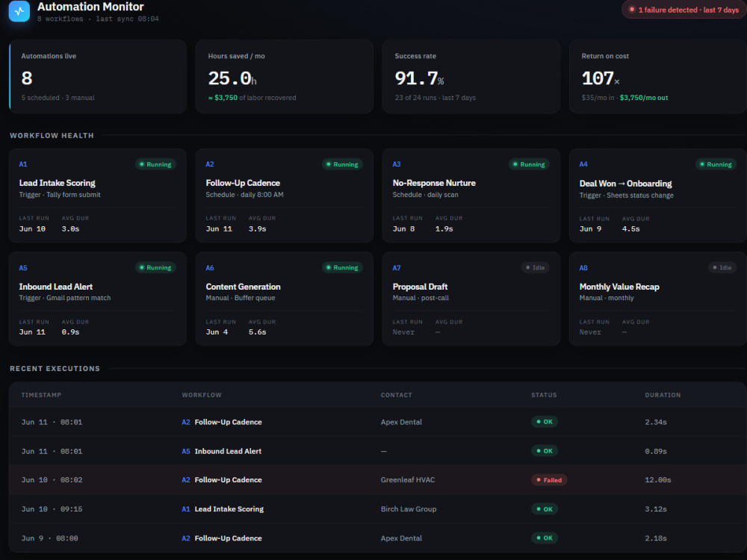This screenshot has width=747, height=560.
Task: Open the Inbound Lead Alert workflow card
Action: [98, 299]
